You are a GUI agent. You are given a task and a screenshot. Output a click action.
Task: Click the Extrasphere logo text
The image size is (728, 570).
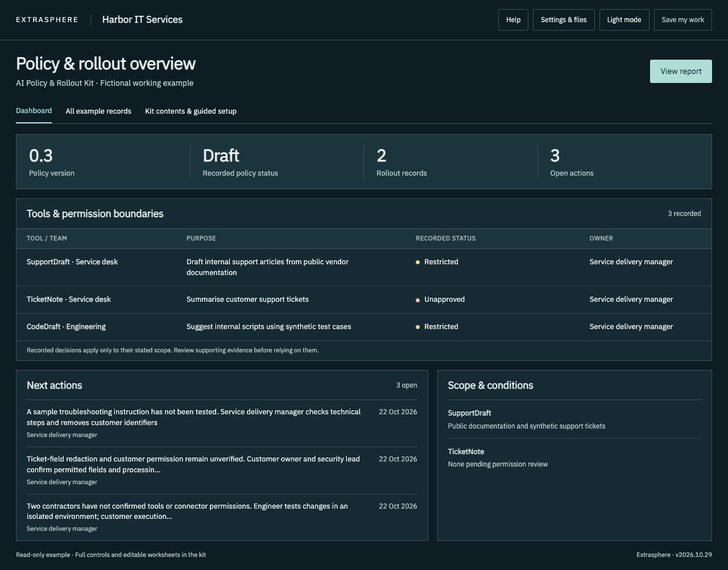tap(47, 20)
